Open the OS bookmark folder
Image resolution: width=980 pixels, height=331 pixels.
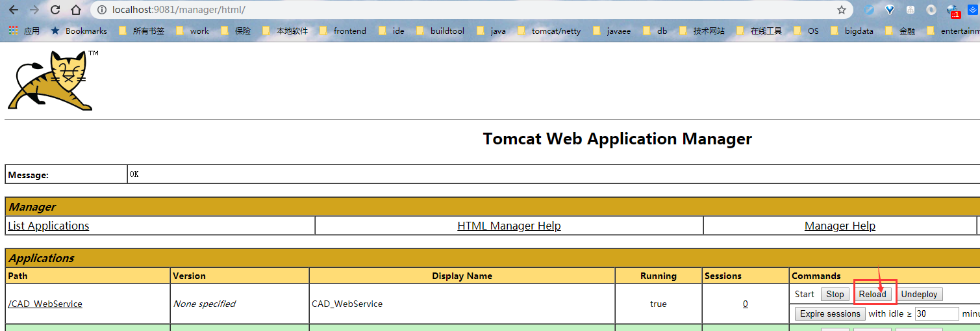[x=806, y=31]
